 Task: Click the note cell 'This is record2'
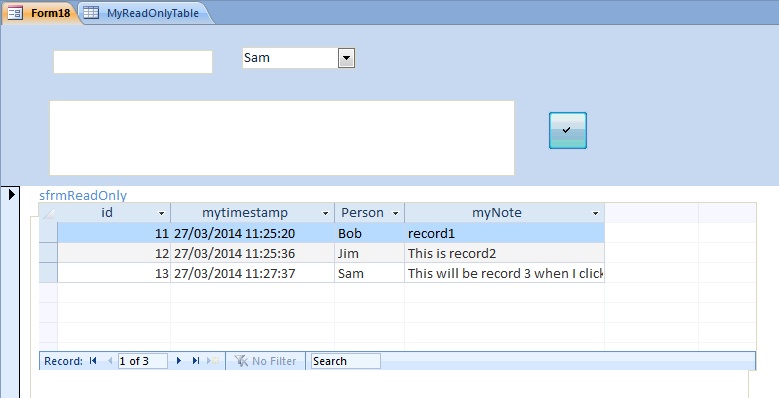504,253
